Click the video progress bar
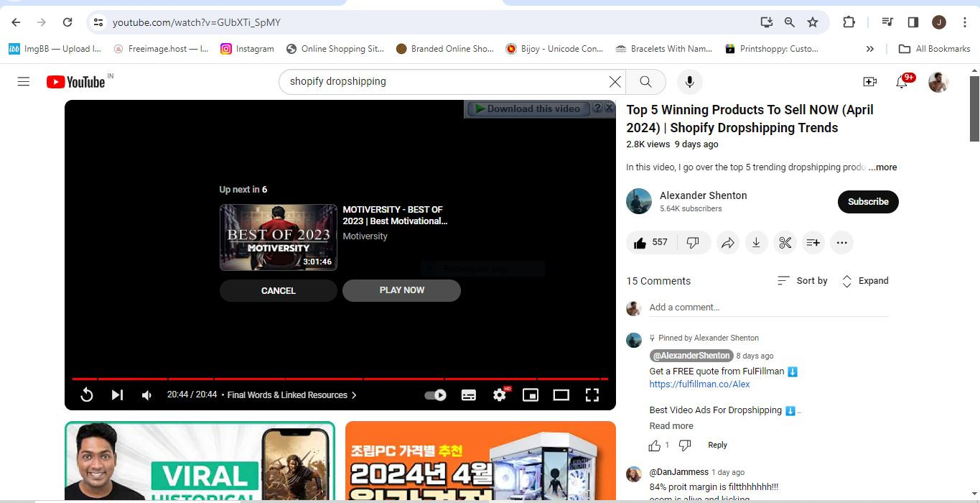 340,379
